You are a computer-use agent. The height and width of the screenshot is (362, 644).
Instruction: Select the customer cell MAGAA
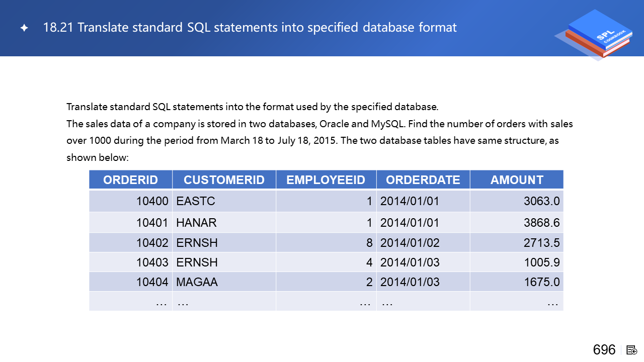197,282
